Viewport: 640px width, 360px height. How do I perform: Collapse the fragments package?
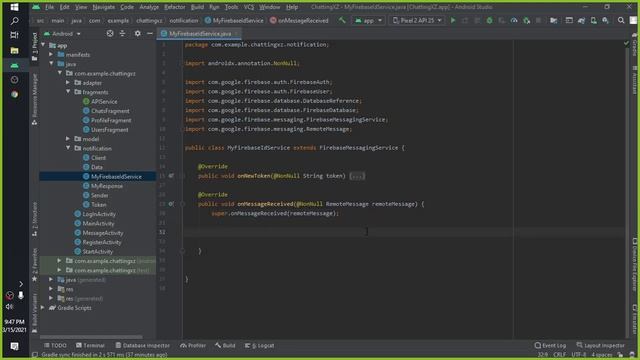(68, 92)
